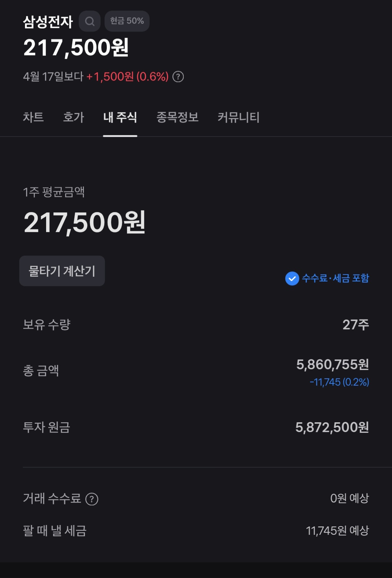
Task: Open the 호가 tab
Action: (x=74, y=117)
